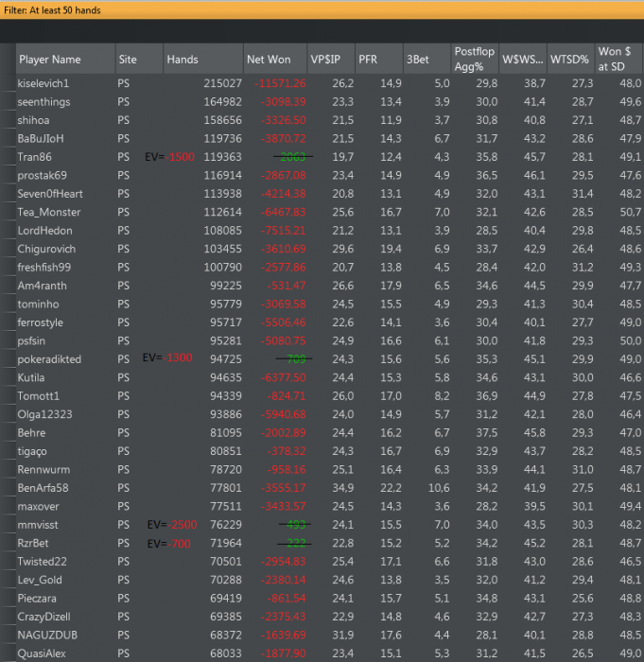Select player Twisted22
This screenshot has width=644, height=662.
point(42,562)
